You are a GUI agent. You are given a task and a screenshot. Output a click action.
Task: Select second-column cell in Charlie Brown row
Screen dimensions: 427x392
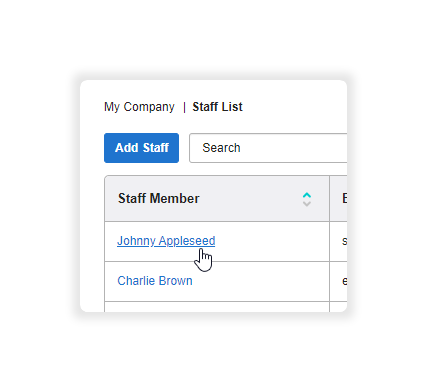click(x=338, y=281)
